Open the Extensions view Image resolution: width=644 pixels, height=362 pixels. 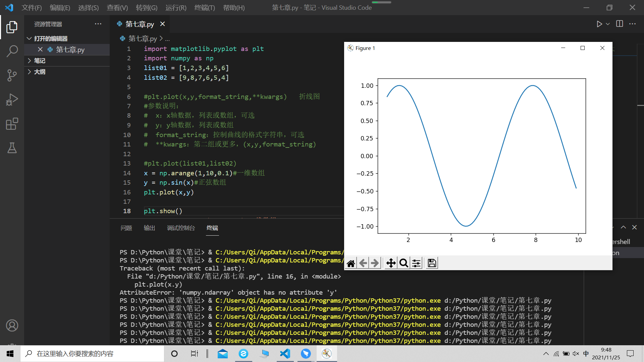pyautogui.click(x=12, y=124)
